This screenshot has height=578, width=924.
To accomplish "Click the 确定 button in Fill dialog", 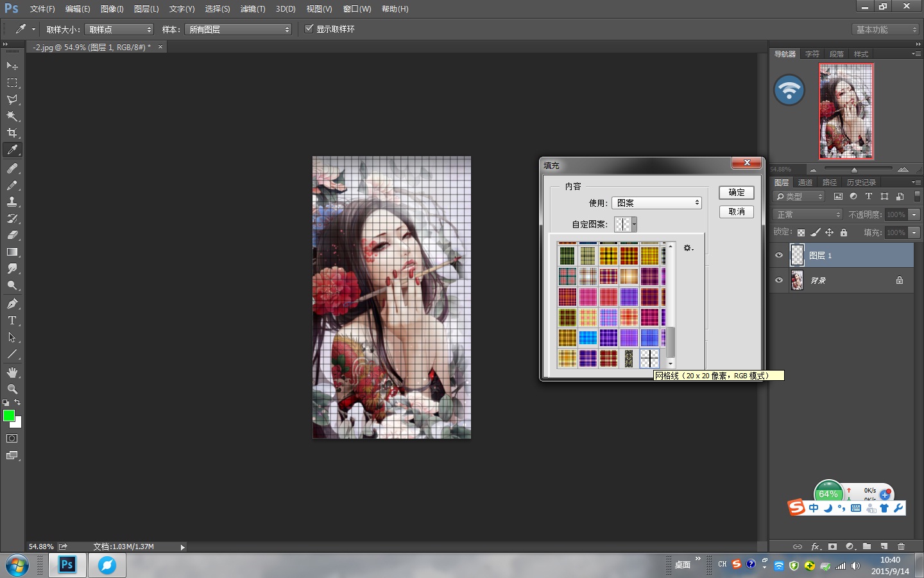I will (x=737, y=193).
